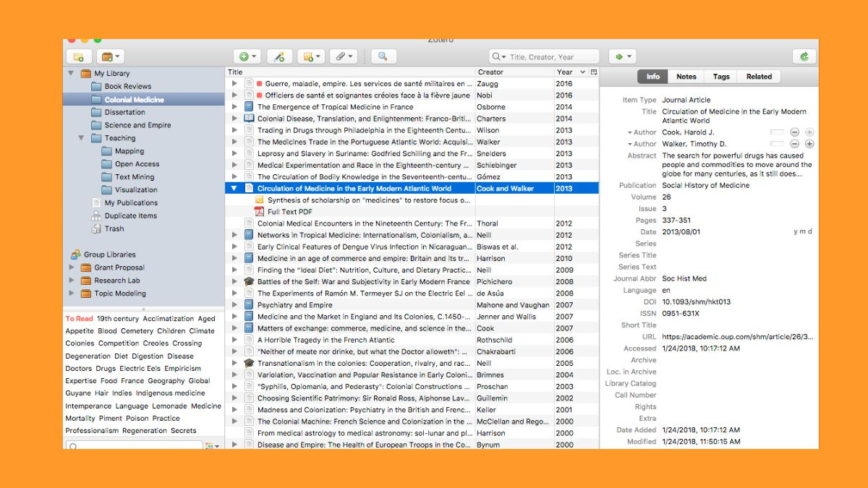Select the Mapping subcollection folder icon
This screenshot has width=868, height=488.
106,151
